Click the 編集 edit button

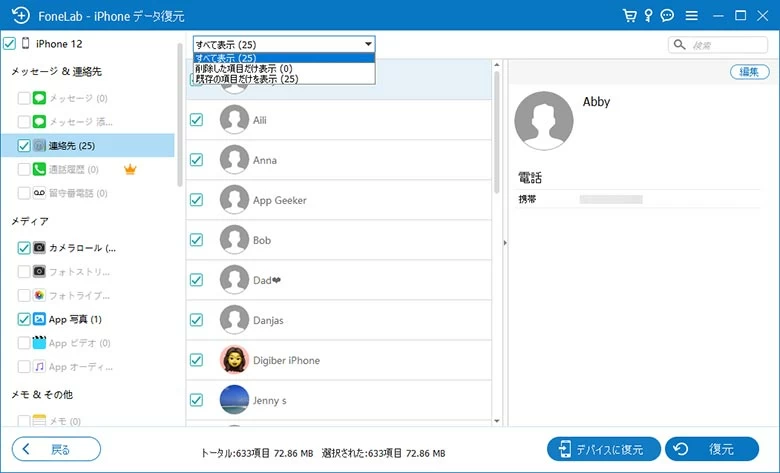point(749,72)
